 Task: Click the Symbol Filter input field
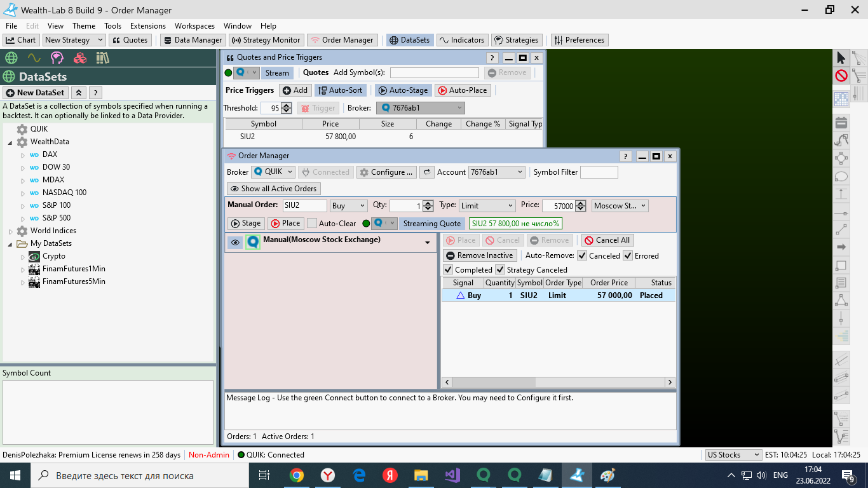pyautogui.click(x=599, y=172)
